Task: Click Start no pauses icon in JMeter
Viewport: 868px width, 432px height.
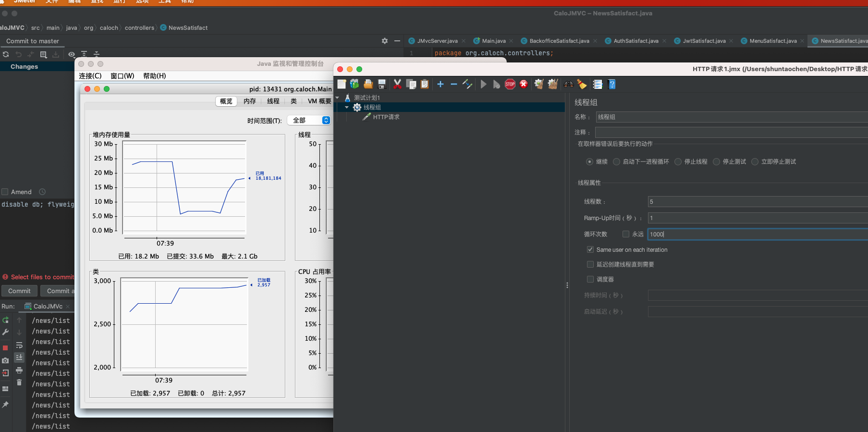Action: pyautogui.click(x=497, y=84)
